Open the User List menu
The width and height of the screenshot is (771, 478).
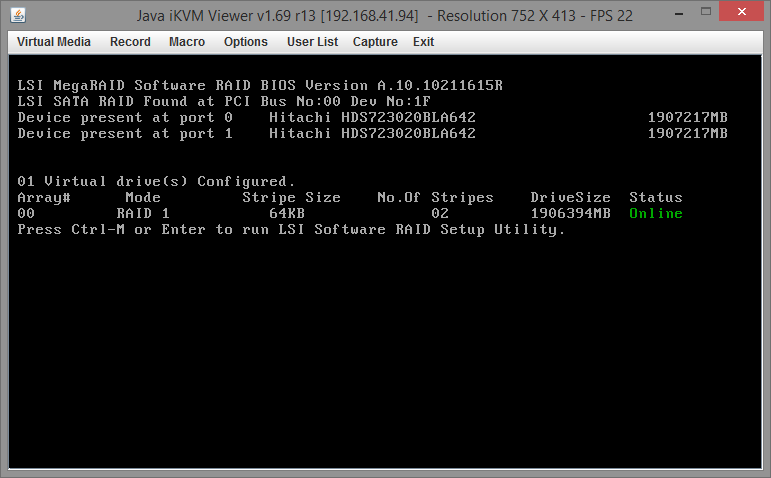click(x=312, y=42)
